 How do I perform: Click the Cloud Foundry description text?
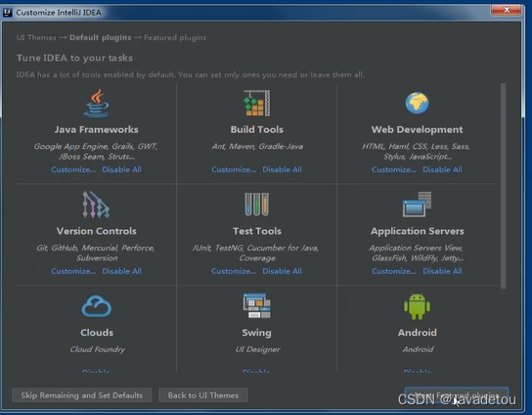click(x=98, y=349)
